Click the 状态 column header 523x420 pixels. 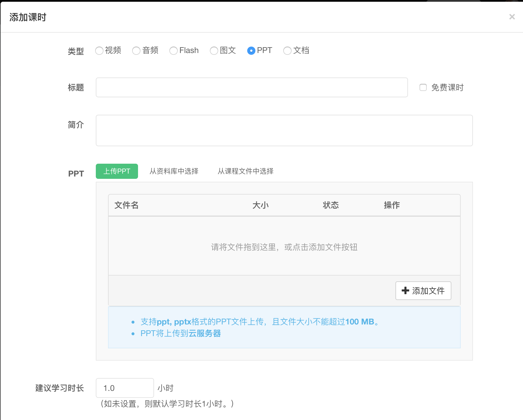(x=331, y=205)
